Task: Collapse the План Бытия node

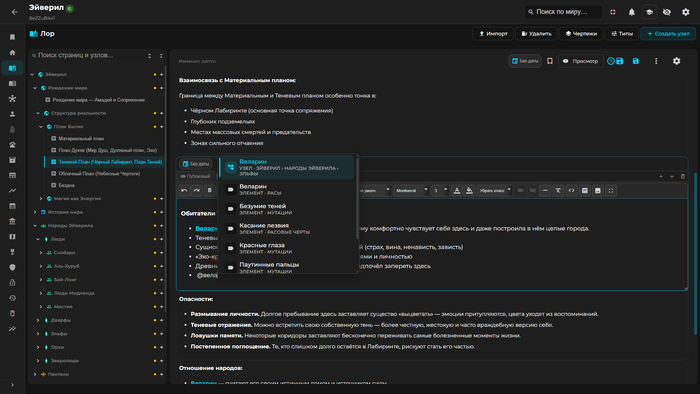Action: tap(41, 127)
